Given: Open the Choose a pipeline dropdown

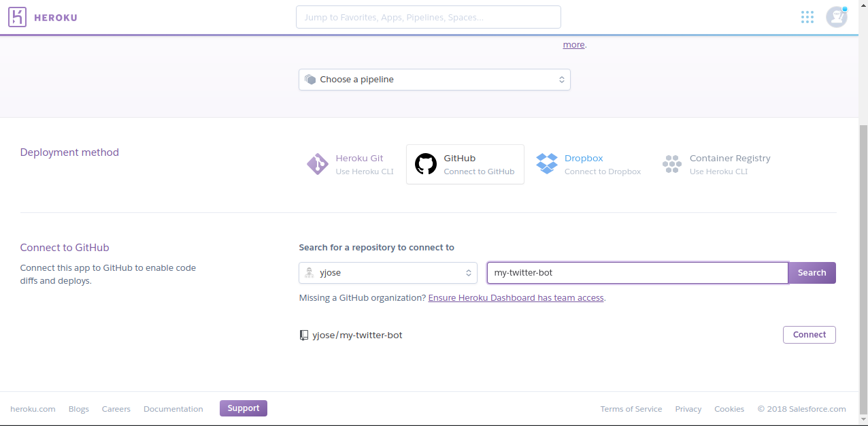Looking at the screenshot, I should 435,80.
